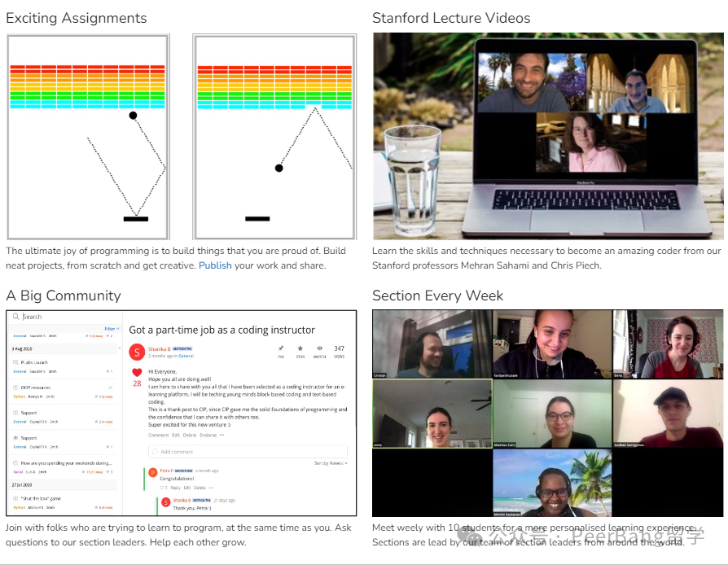Open the OOP resources thread

[x=63, y=392]
